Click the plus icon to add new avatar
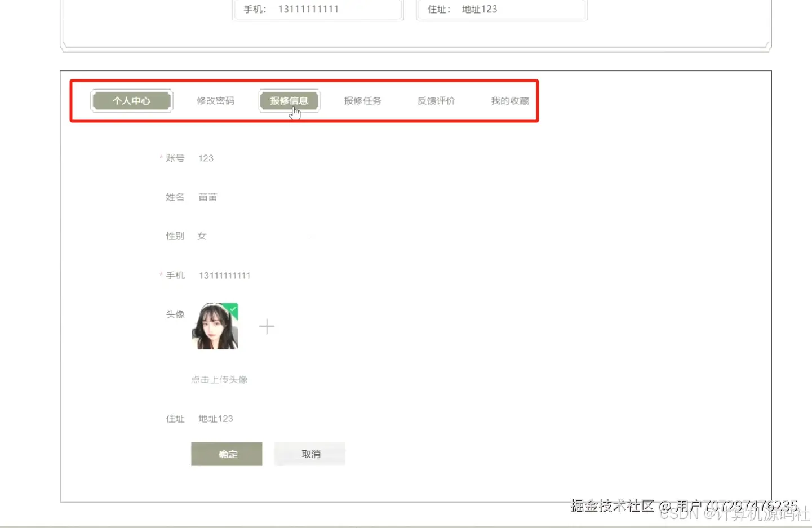Image resolution: width=812 pixels, height=528 pixels. point(267,326)
